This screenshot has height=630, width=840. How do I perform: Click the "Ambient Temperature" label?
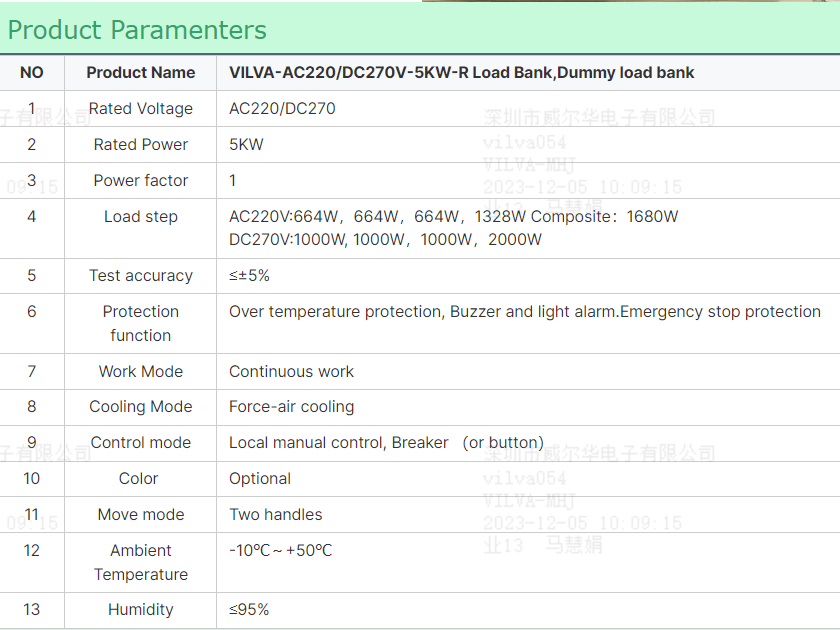[x=141, y=562]
